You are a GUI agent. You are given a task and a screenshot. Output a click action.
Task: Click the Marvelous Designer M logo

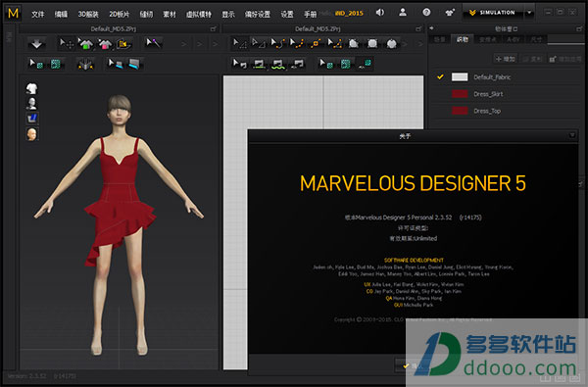13,14
